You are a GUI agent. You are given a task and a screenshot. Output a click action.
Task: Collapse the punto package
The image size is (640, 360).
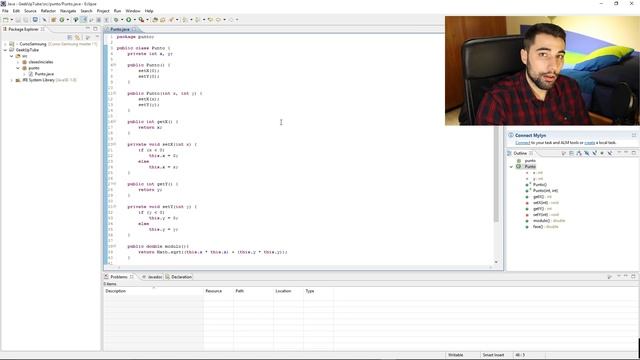18,68
